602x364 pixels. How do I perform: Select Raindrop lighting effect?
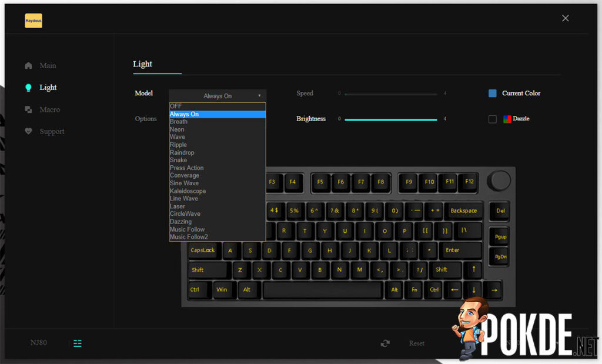[x=218, y=152]
